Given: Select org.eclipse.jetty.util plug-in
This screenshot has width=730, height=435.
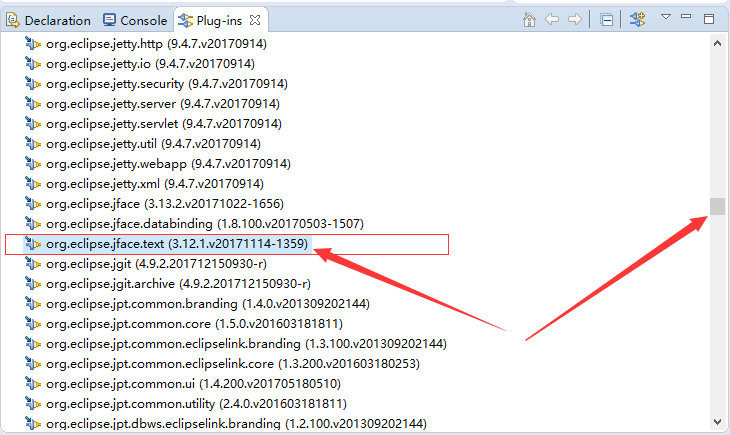Looking at the screenshot, I should pos(153,144).
